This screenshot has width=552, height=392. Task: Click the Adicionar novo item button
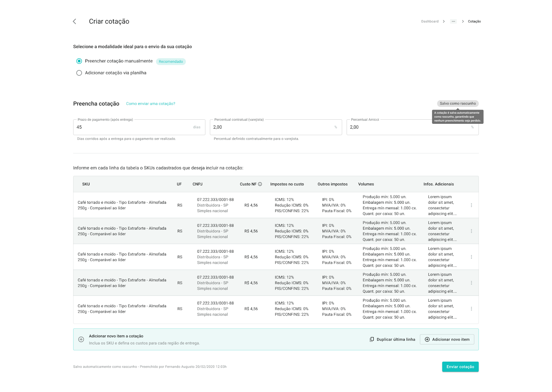[x=447, y=339]
